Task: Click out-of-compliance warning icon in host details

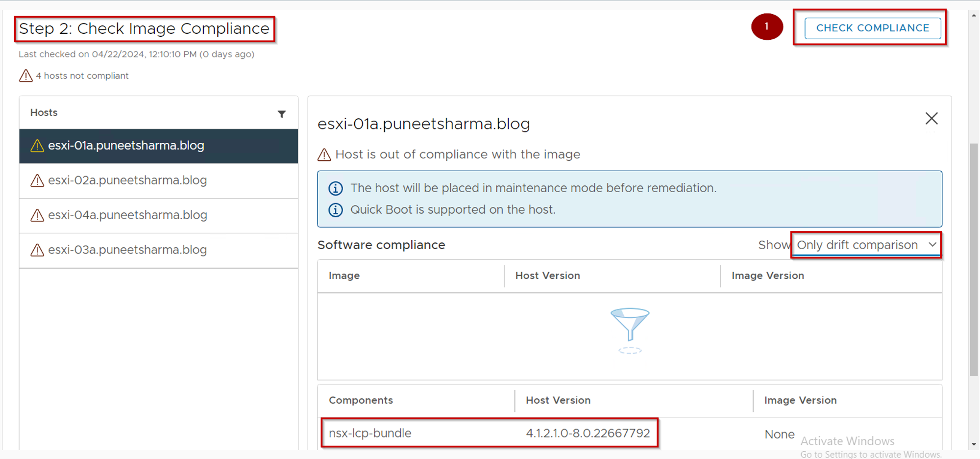Action: point(324,155)
